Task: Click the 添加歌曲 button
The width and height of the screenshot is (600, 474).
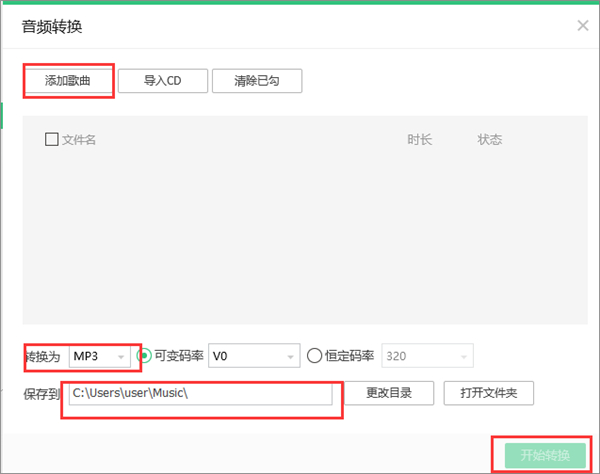Action: coord(68,81)
